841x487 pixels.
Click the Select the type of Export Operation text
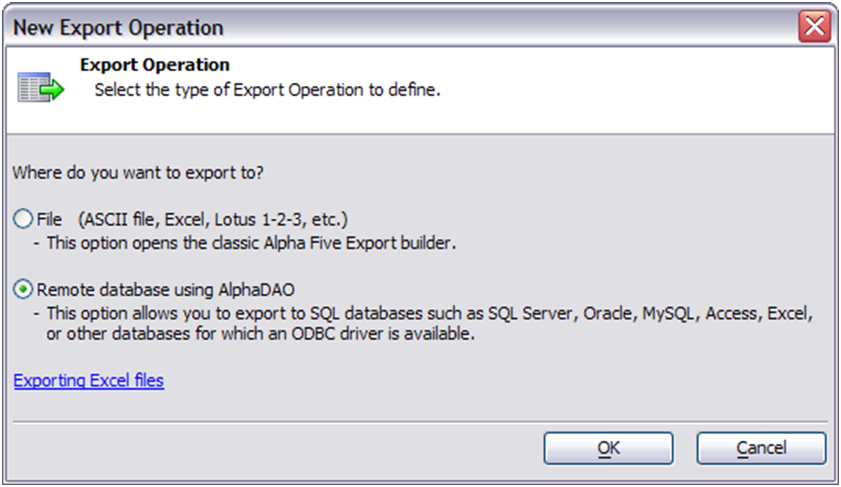point(267,90)
